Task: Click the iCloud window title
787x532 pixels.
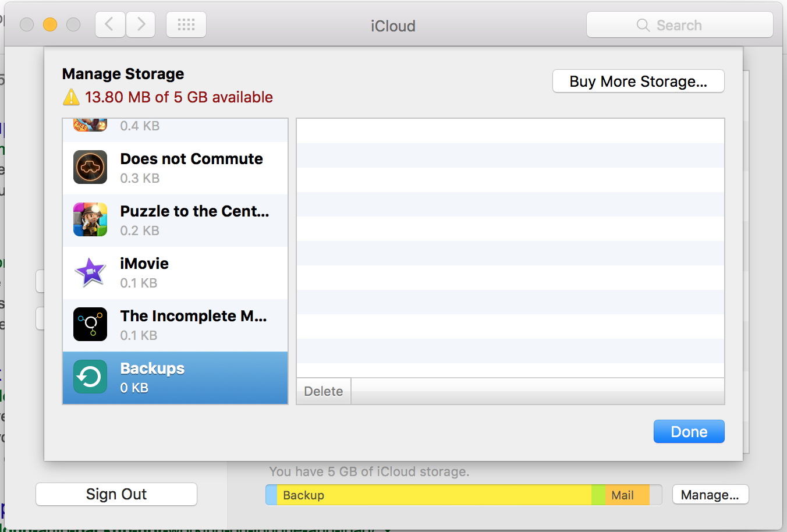Action: [x=393, y=26]
